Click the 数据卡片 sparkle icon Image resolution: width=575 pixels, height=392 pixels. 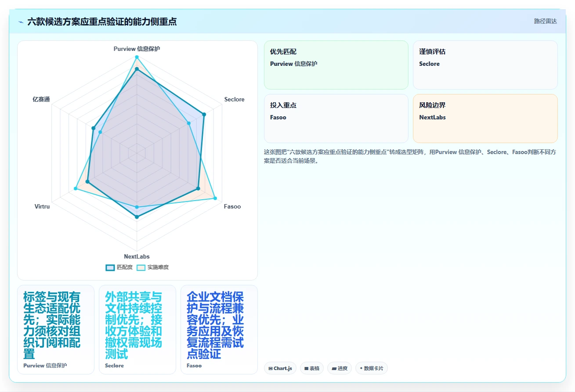tap(361, 368)
